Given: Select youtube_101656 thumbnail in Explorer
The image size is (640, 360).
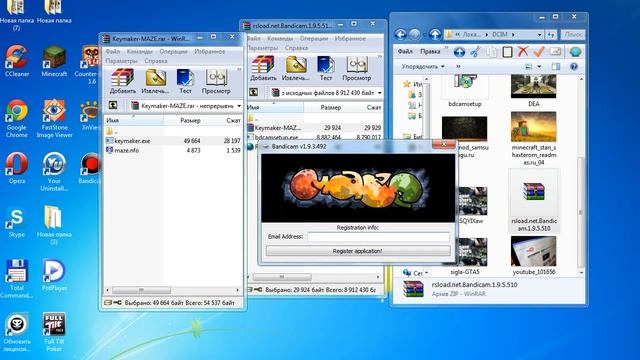Looking at the screenshot, I should tap(533, 256).
